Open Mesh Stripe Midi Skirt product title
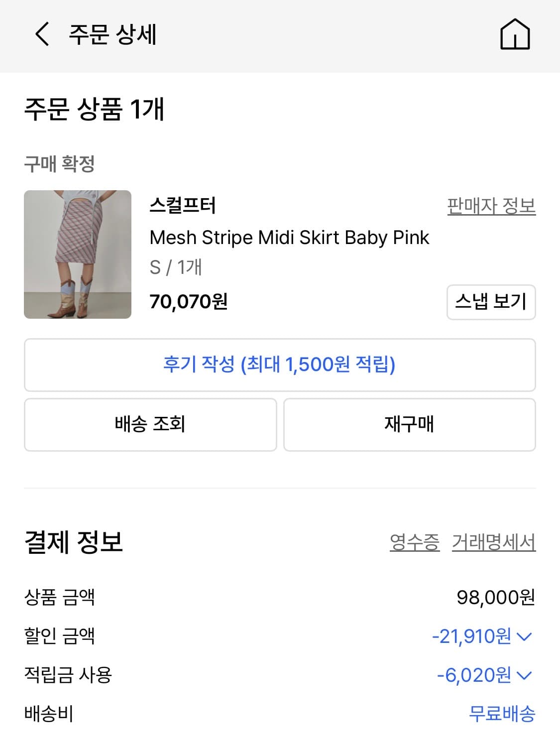 (x=289, y=238)
